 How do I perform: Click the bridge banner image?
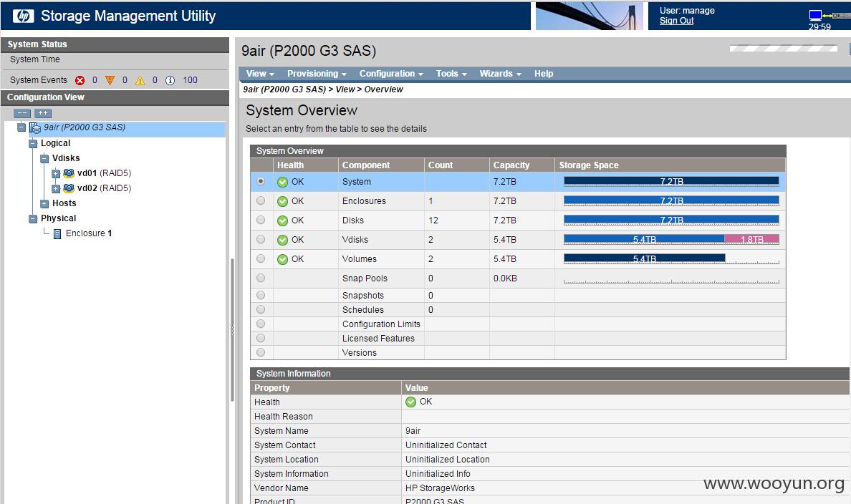pos(589,16)
